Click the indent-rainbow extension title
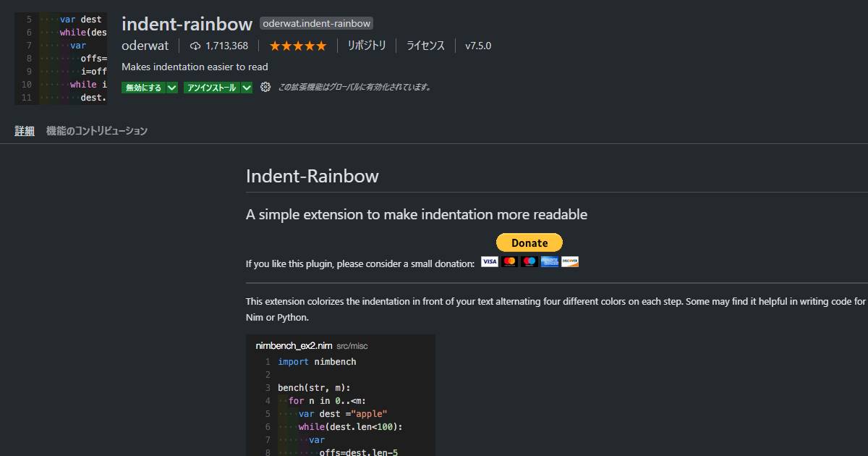 (x=187, y=24)
